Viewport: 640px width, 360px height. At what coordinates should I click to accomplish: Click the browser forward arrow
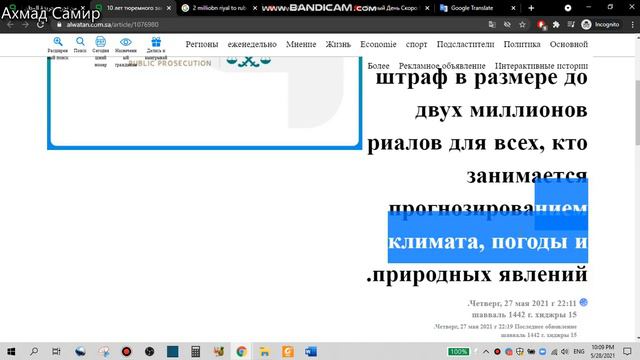(x=25, y=24)
